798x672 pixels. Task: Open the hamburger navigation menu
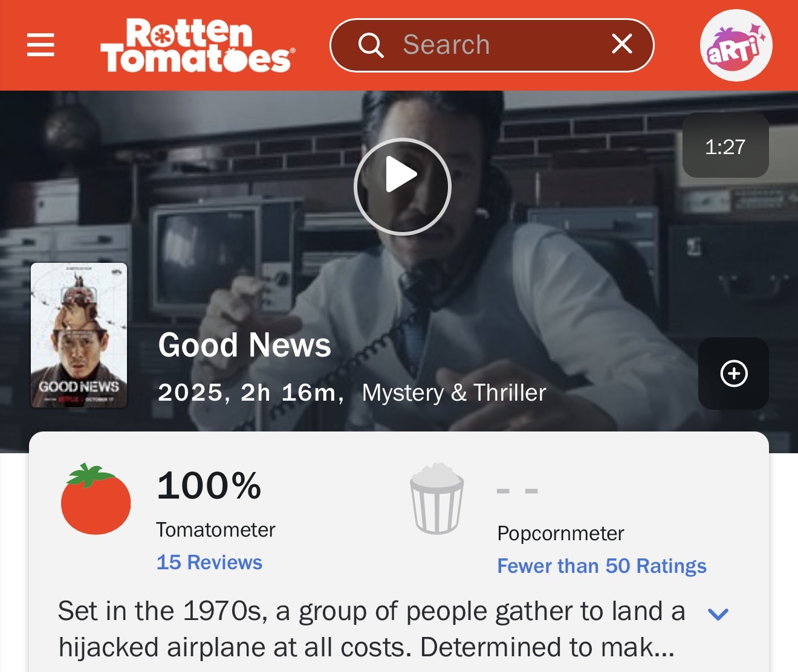(41, 45)
